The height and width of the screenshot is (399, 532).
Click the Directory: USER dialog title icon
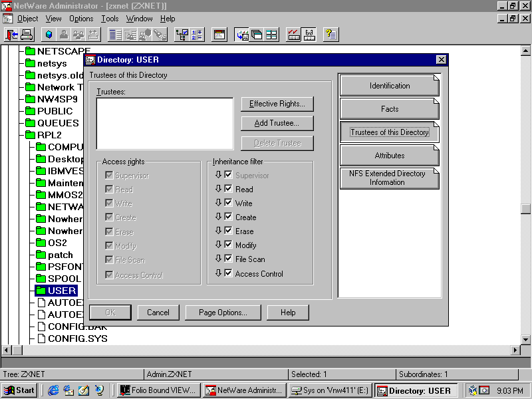(90, 60)
